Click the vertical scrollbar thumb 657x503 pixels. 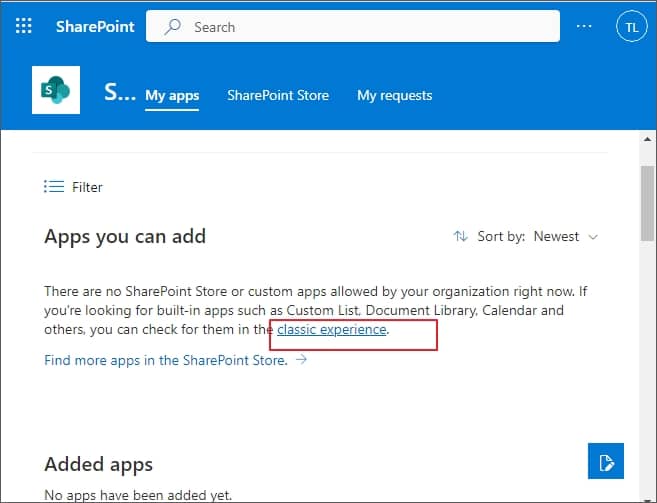point(647,203)
